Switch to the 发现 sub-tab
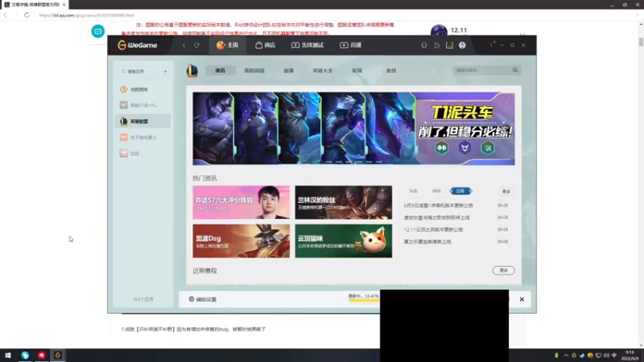Viewport: 644px width, 362px height. pyautogui.click(x=357, y=71)
